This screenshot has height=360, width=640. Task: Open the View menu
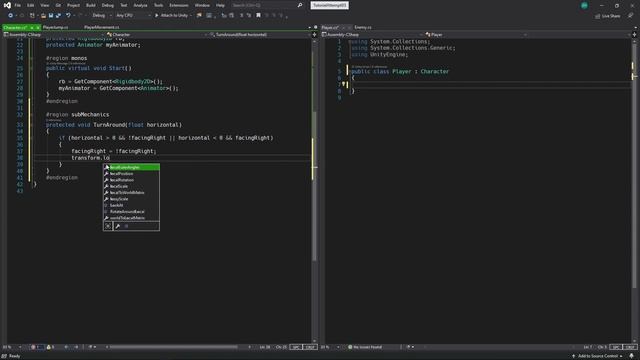44,5
